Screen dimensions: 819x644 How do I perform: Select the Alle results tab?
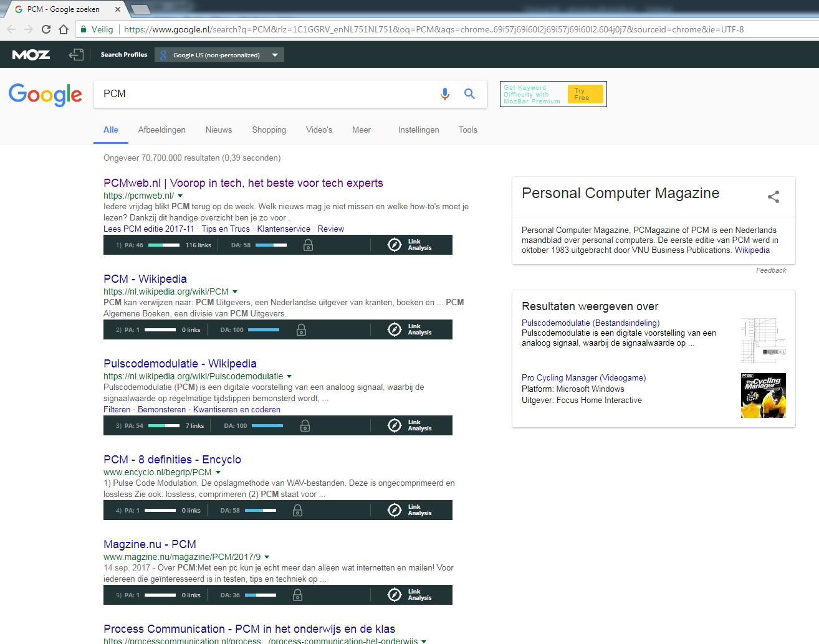tap(111, 130)
